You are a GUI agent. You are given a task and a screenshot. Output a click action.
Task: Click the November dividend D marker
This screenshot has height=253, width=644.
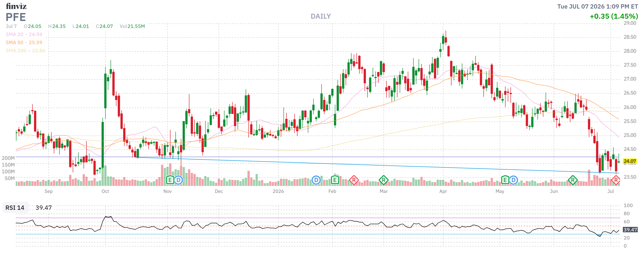tap(178, 180)
